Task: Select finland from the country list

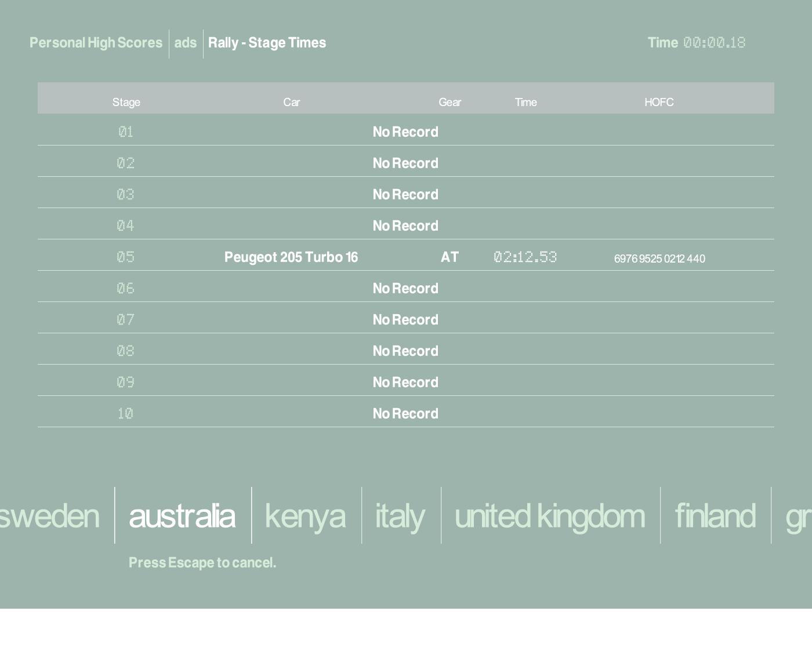Action: (x=715, y=516)
